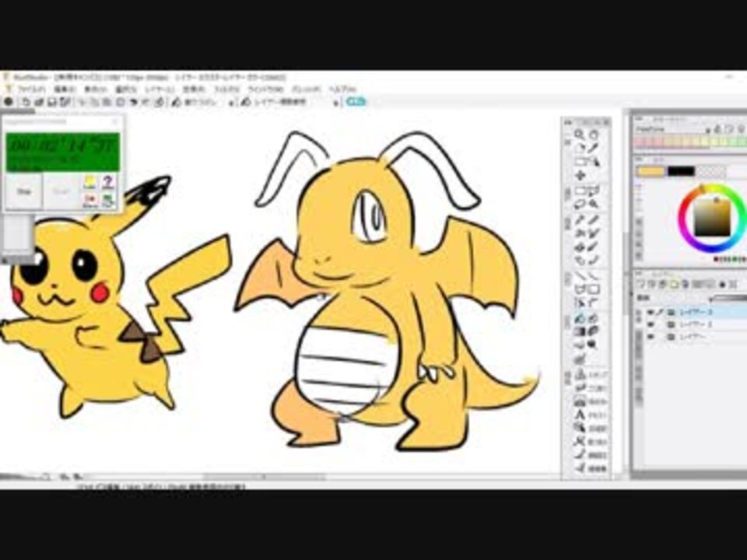Click the question mark icon in the timer window
747x560 pixels.
point(108,182)
